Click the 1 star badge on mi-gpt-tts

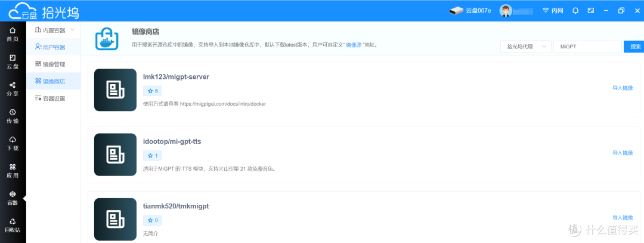[152, 156]
